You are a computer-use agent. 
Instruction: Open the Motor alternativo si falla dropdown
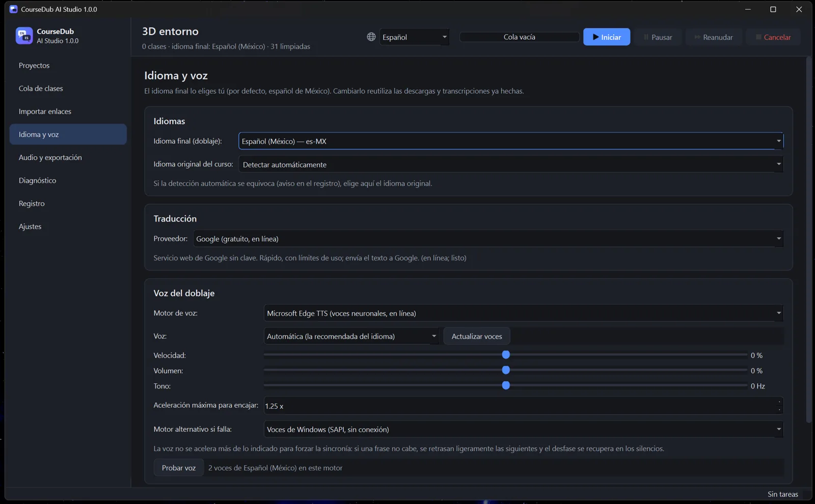point(524,429)
